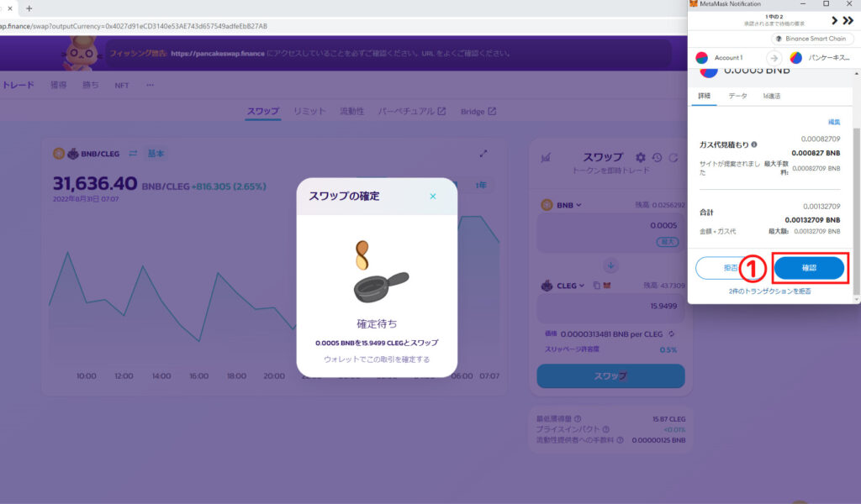Jump to last MetaMask request
The width and height of the screenshot is (861, 504).
point(848,20)
